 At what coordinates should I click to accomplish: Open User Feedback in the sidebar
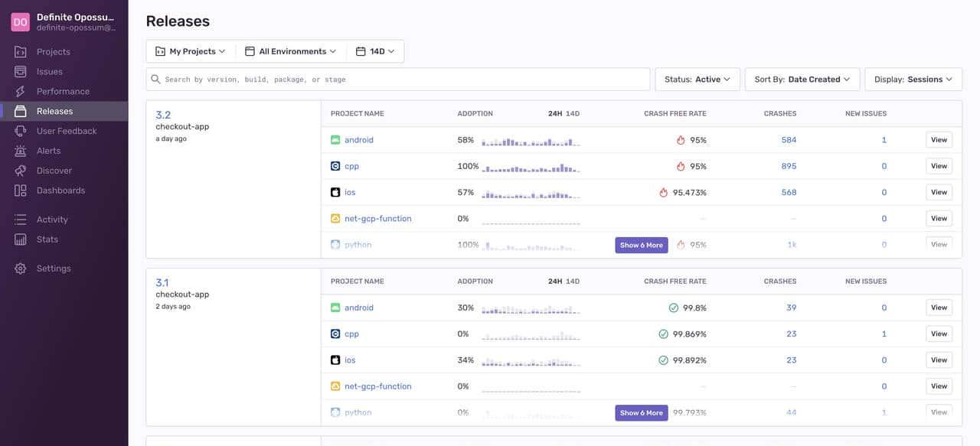(67, 132)
